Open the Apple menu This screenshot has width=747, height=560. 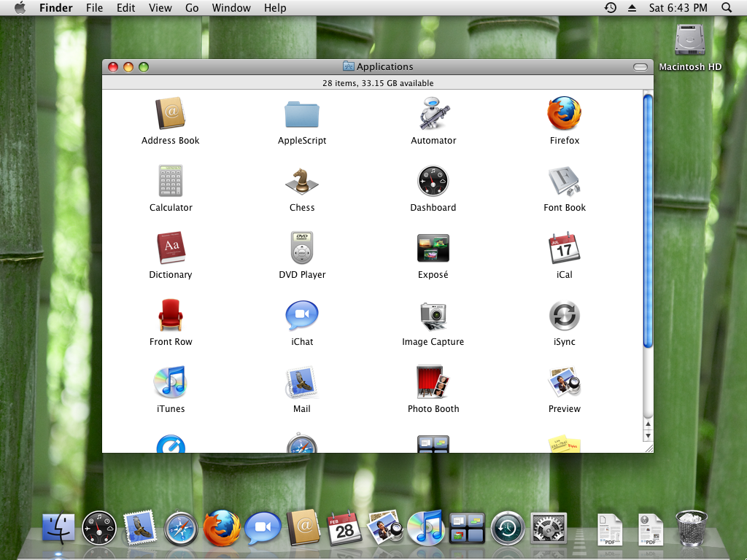tap(20, 7)
